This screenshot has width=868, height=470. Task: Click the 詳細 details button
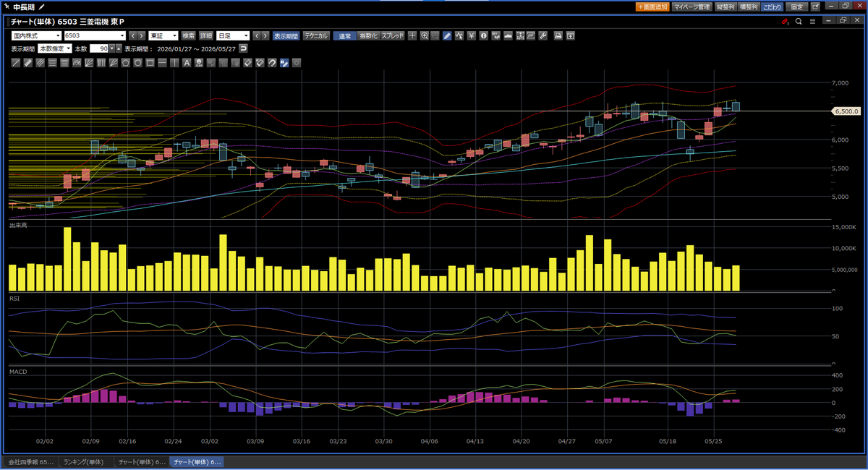click(x=206, y=35)
